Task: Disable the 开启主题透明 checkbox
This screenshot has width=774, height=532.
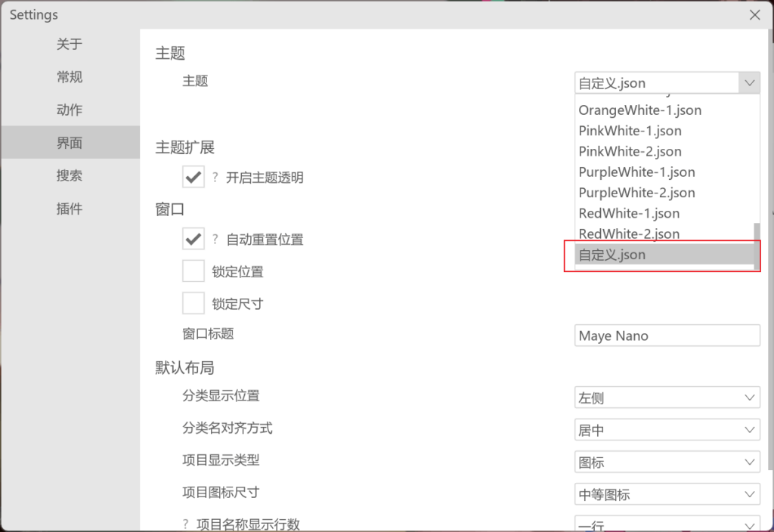Action: click(193, 178)
